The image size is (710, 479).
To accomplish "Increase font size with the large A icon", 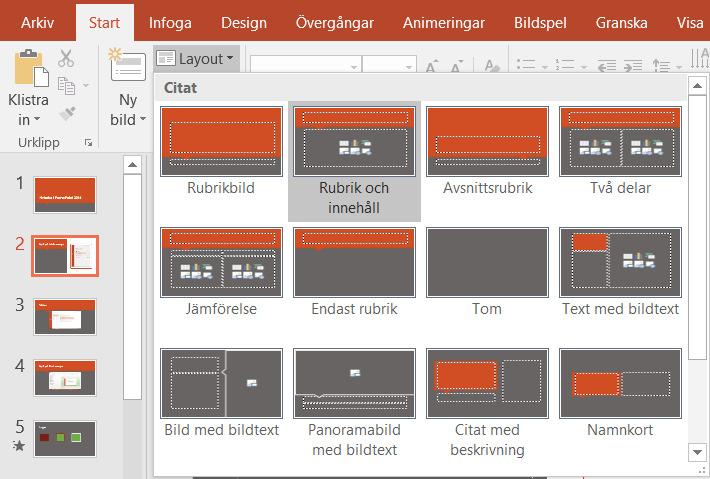I will (x=432, y=66).
